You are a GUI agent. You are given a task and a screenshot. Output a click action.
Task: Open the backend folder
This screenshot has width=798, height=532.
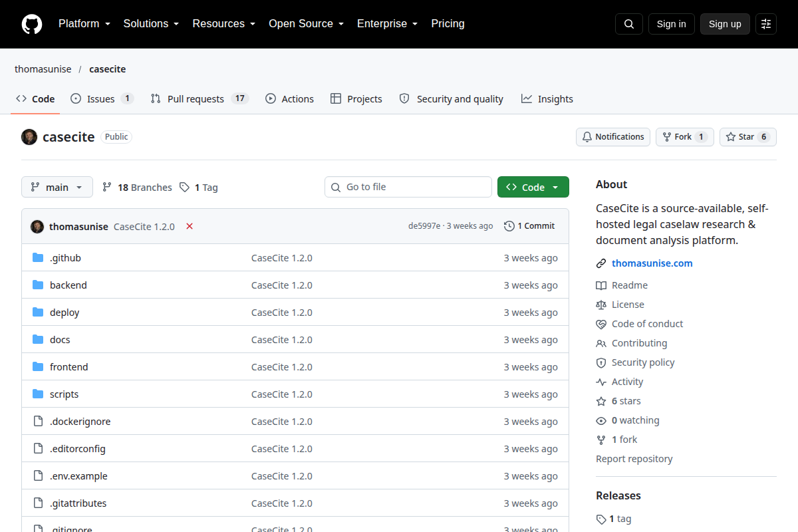pos(68,285)
